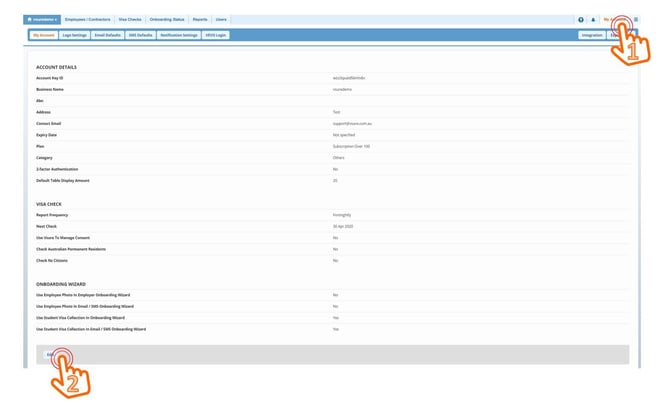Switch to the My Account tab
This screenshot has width=670, height=404.
tap(43, 35)
